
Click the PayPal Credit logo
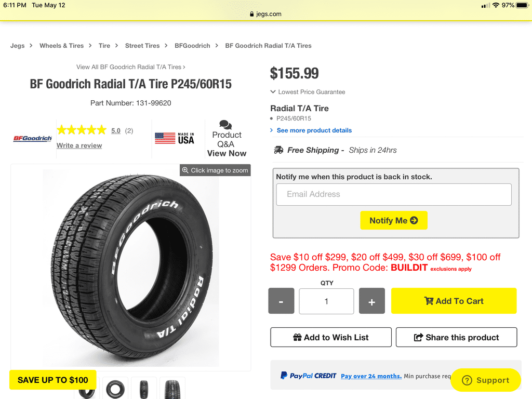point(309,376)
